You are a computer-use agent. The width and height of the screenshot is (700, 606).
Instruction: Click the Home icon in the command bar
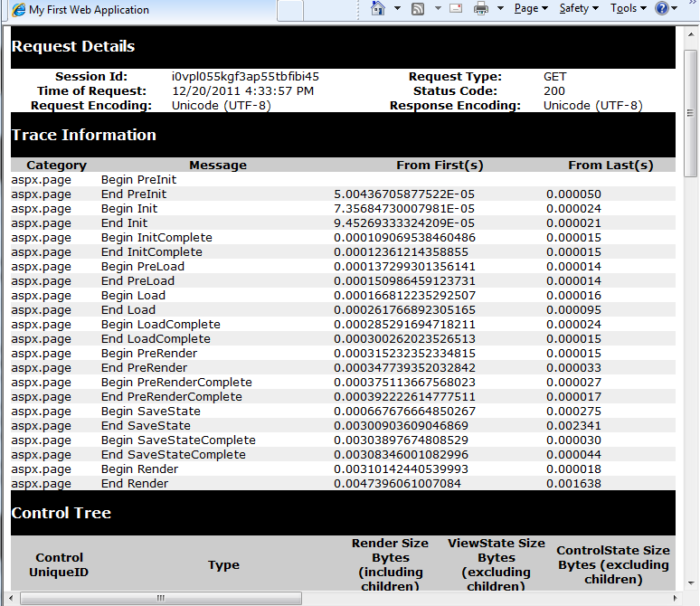pyautogui.click(x=378, y=8)
